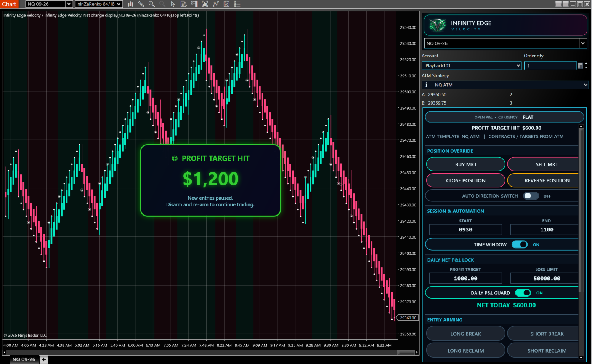Select the NQ 09-26 chart tab
Viewport: 592px width, 364px height.
coord(24,359)
